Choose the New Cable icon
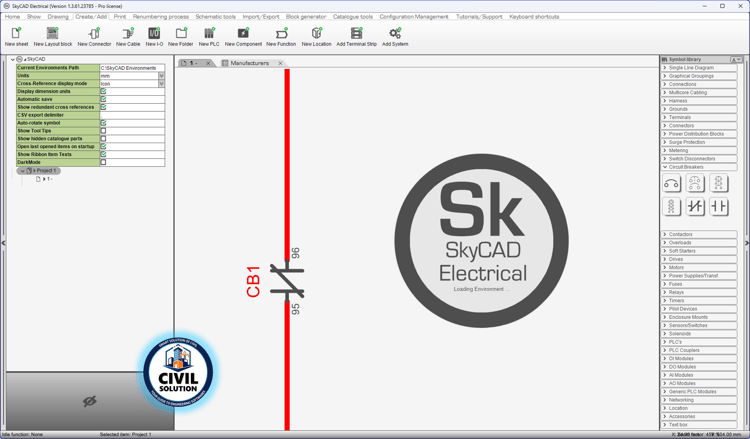Viewport: 750px width, 439px height. click(x=128, y=33)
